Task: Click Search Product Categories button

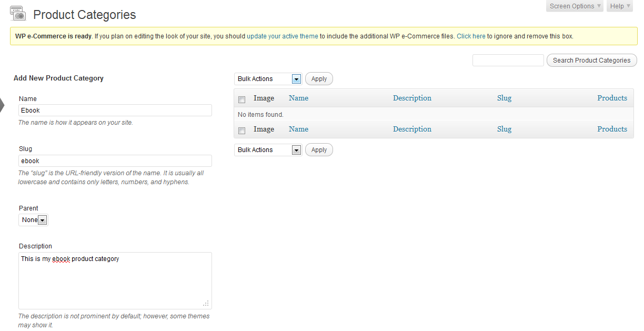Action: pos(591,61)
